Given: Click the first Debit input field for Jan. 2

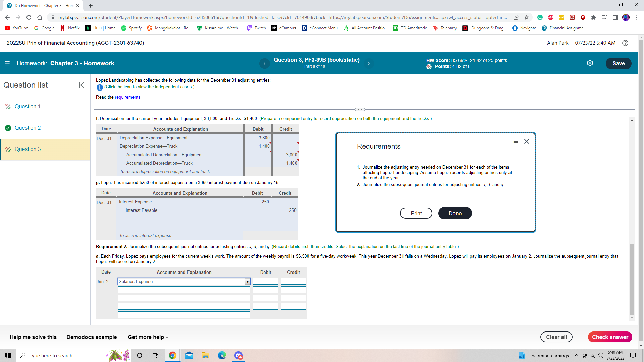Looking at the screenshot, I should 265,282.
